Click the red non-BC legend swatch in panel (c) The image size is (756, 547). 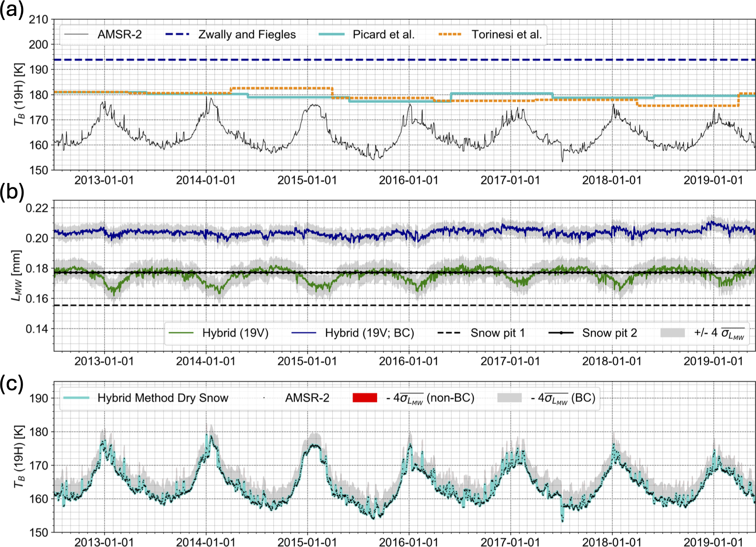(364, 398)
